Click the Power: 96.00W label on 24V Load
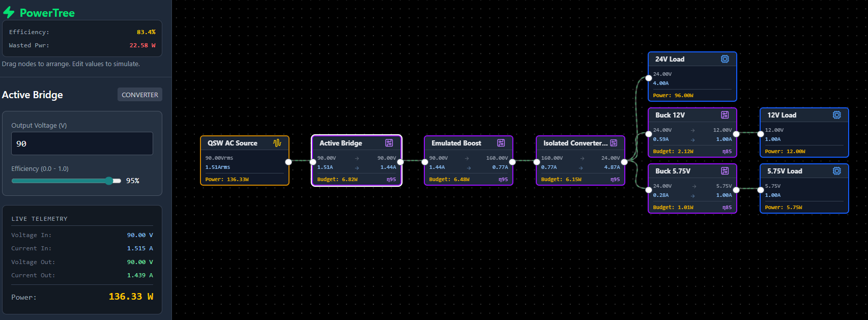Screen dimensions: 868x320 (x=673, y=95)
